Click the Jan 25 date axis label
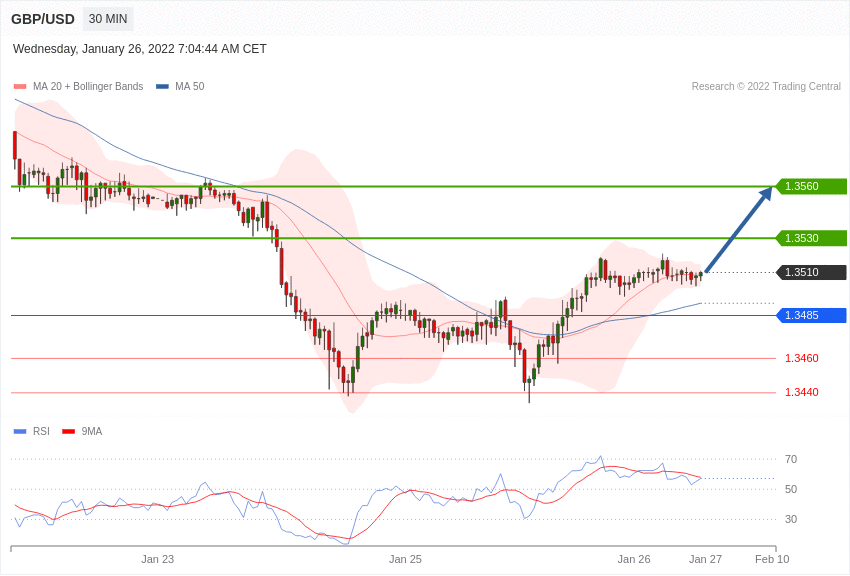Viewport: 850px width, 576px height. click(x=405, y=559)
